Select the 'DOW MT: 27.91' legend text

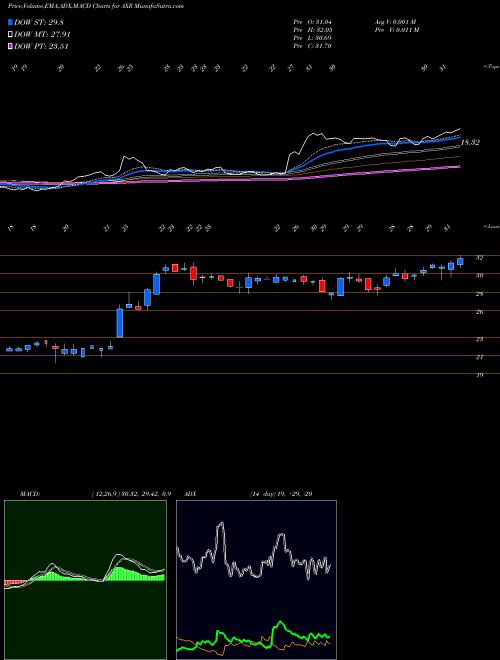[42, 35]
